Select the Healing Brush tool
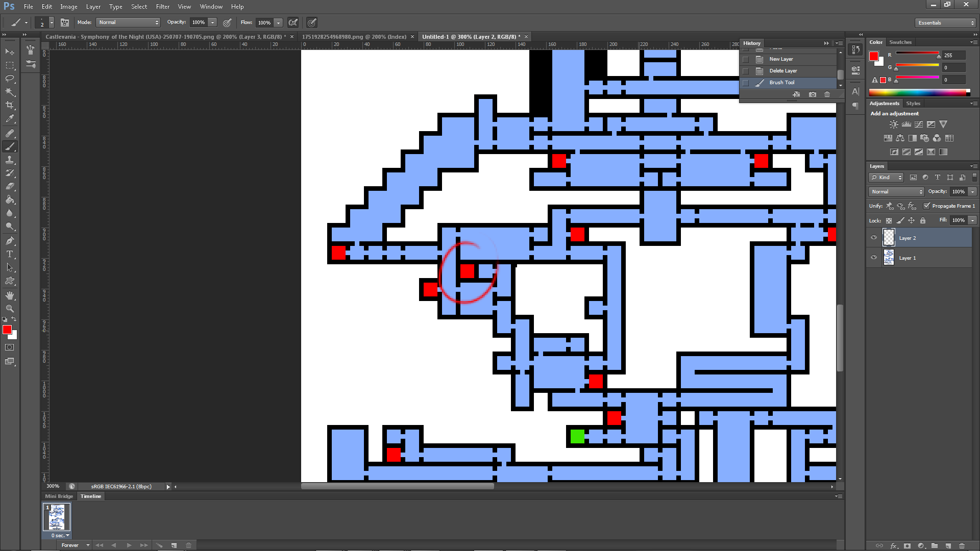The image size is (980, 551). pos(10,133)
